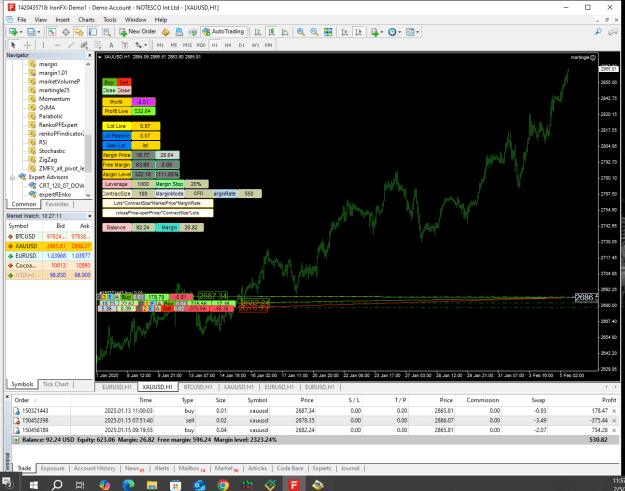
Task: Switch timeframe to M15
Action: click(187, 45)
